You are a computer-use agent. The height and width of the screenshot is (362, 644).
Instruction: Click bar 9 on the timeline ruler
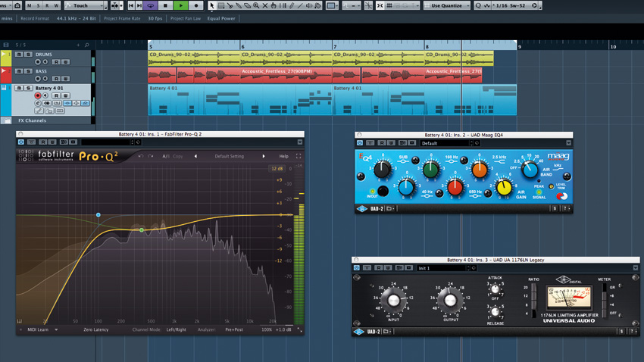(x=520, y=47)
